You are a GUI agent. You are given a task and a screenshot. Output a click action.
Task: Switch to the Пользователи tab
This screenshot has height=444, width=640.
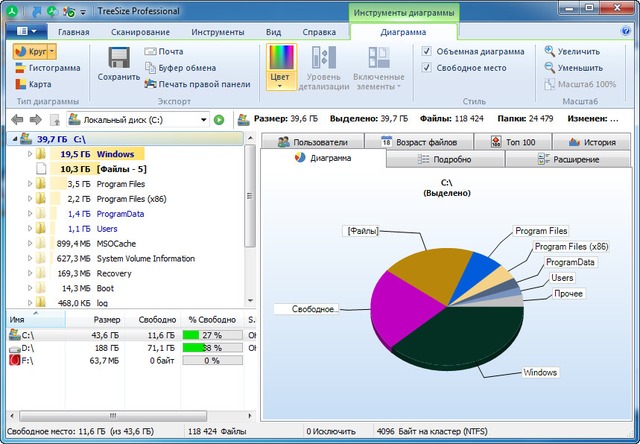click(312, 142)
